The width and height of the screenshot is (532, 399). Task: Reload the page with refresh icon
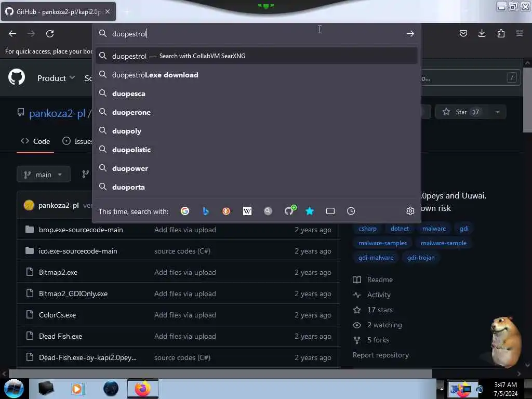(50, 34)
